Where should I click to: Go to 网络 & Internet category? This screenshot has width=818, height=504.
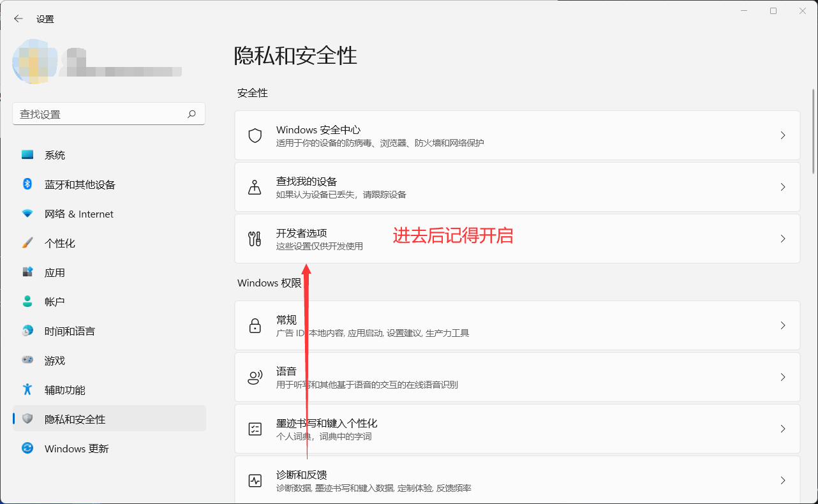[109, 214]
